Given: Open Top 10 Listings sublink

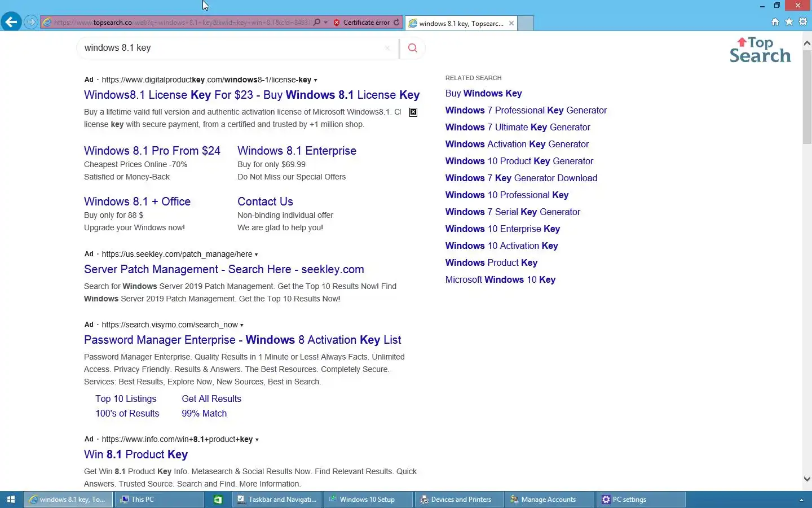Looking at the screenshot, I should pyautogui.click(x=126, y=398).
